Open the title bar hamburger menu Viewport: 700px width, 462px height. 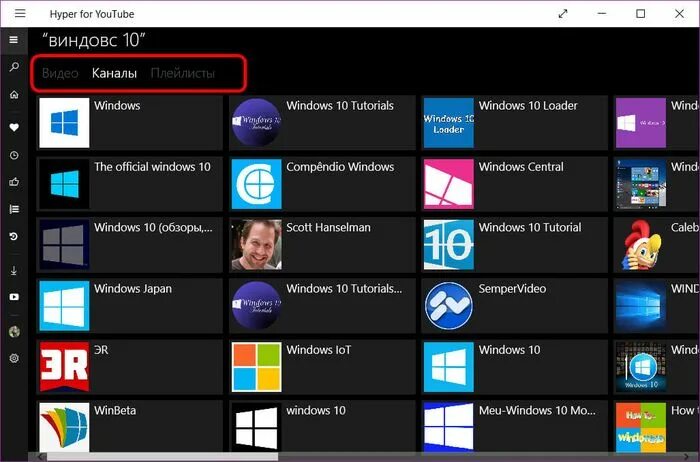tap(20, 13)
